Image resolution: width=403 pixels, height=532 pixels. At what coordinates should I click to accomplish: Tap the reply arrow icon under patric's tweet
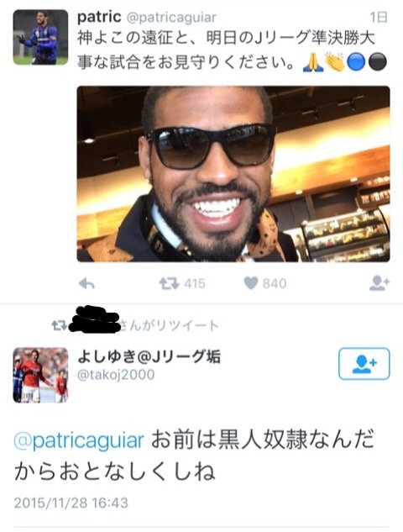coord(86,283)
